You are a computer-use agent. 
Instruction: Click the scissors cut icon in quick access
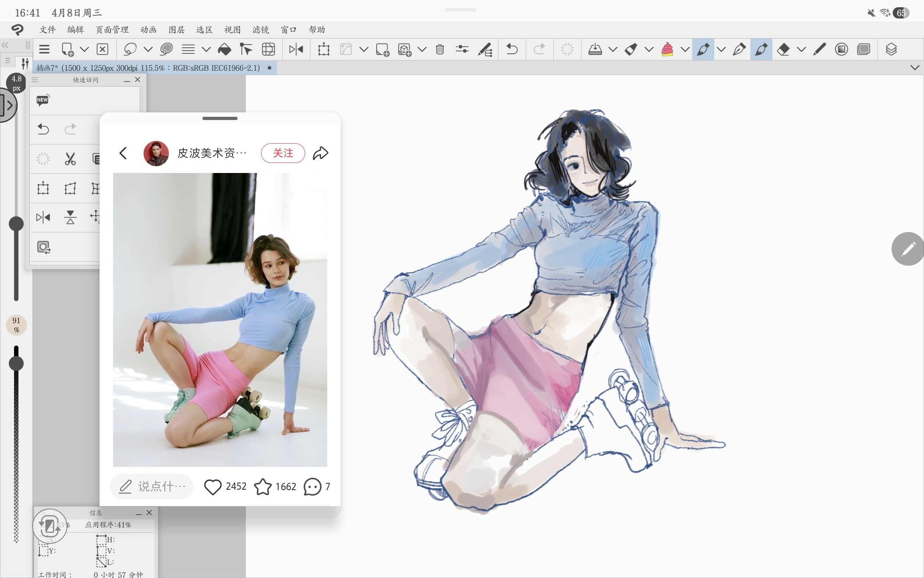(x=70, y=159)
